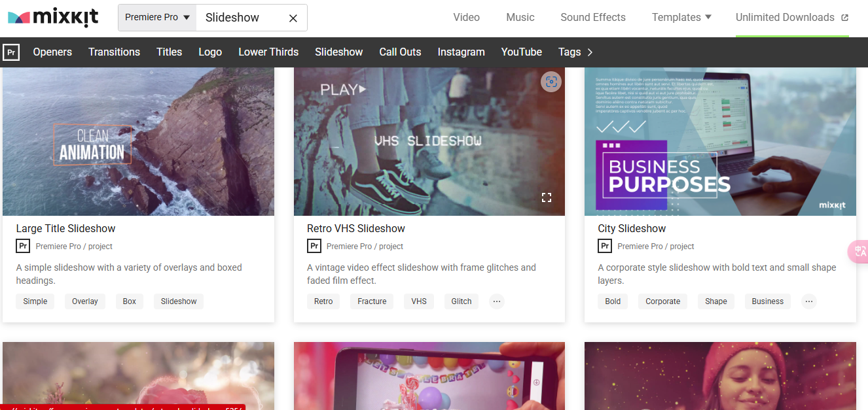868x410 pixels.
Task: Open the Large Title Slideshow thumbnail
Action: [x=138, y=141]
